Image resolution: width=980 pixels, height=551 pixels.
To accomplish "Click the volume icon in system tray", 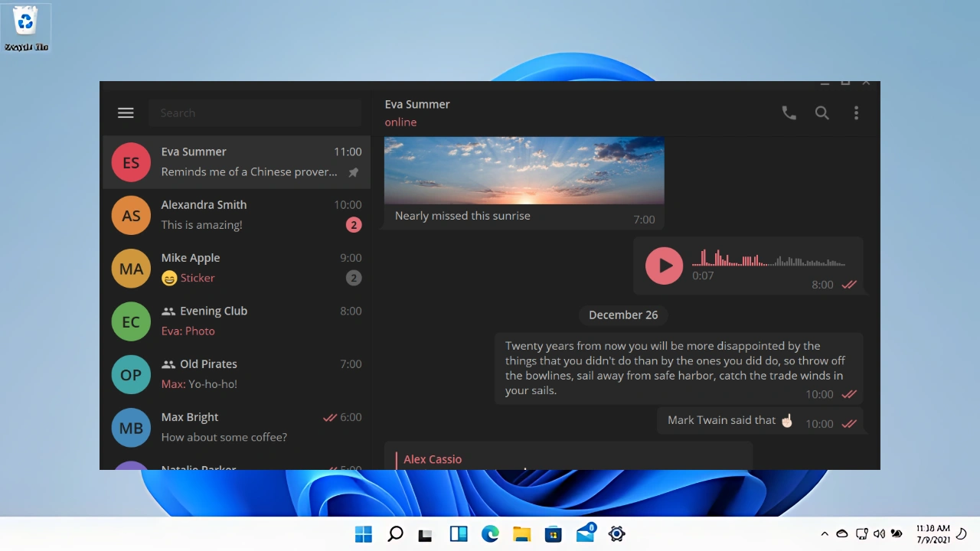I will point(879,534).
